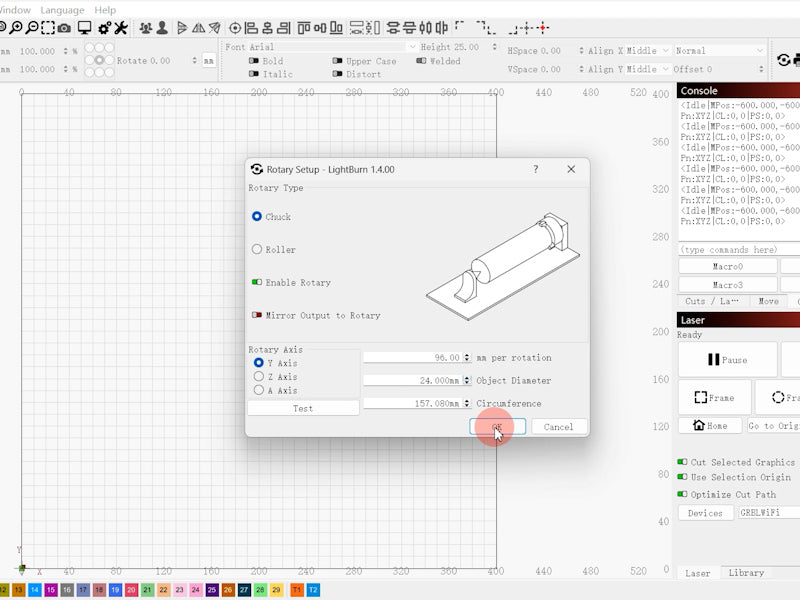Viewport: 800px width, 600px height.
Task: Switch to the Laser tab
Action: pos(697,573)
